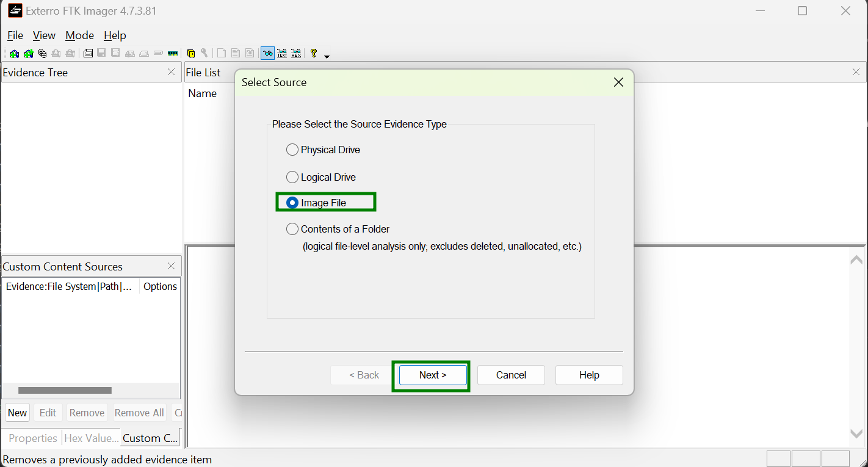
Task: Click the viewer pane scroll down arrow
Action: (x=856, y=433)
